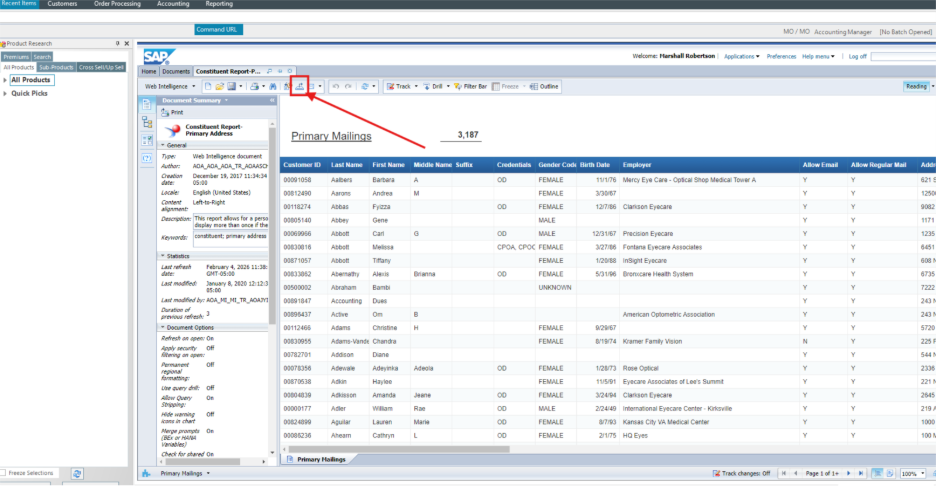Open the navigation map side panel icon

tap(147, 122)
